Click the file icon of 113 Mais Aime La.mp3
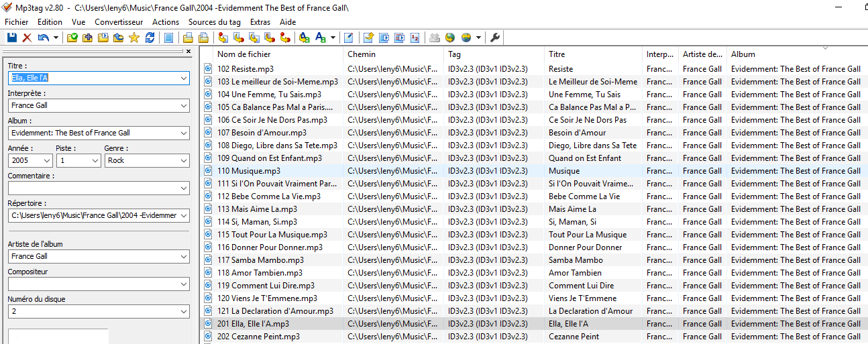 coord(208,209)
